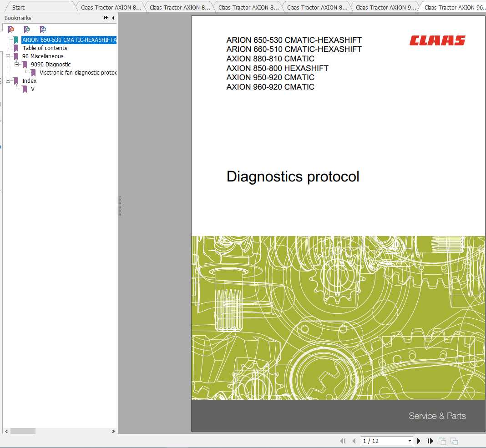Select the Table of contents bookmark
The width and height of the screenshot is (486, 448).
tap(45, 48)
